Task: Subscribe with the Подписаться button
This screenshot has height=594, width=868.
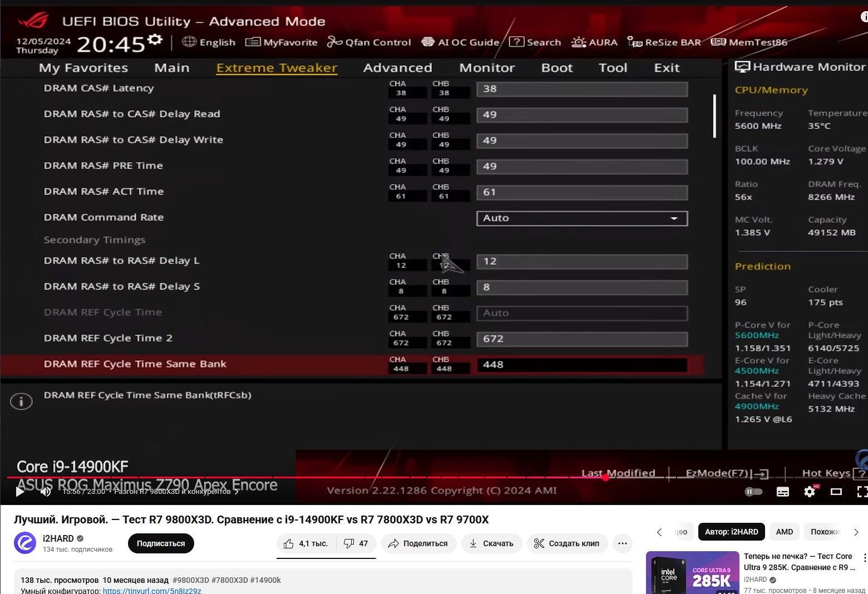Action: pos(161,543)
